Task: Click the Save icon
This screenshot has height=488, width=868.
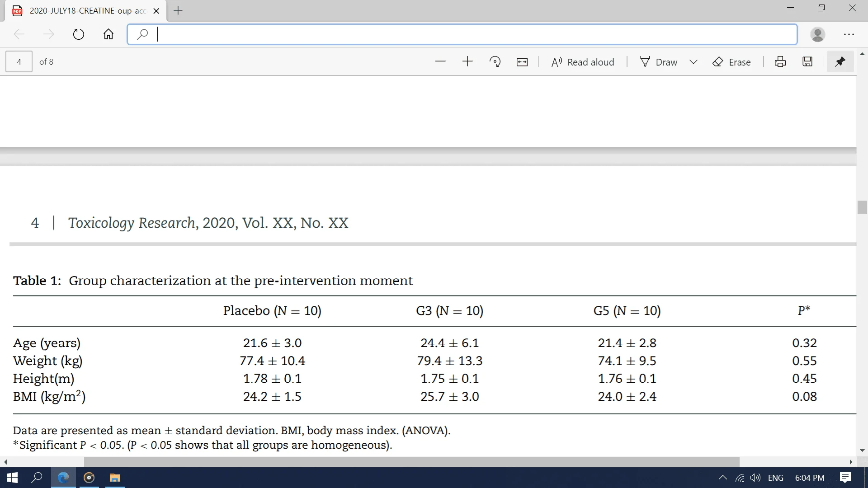Action: click(x=807, y=61)
